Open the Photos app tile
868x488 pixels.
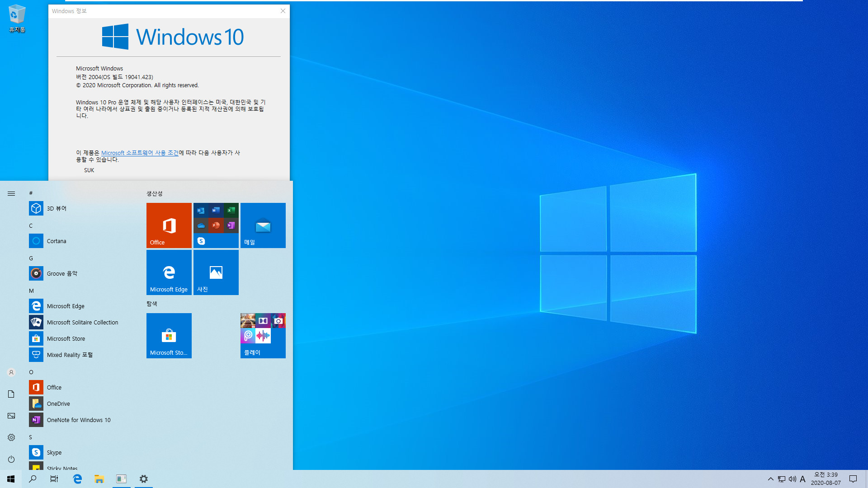point(216,272)
